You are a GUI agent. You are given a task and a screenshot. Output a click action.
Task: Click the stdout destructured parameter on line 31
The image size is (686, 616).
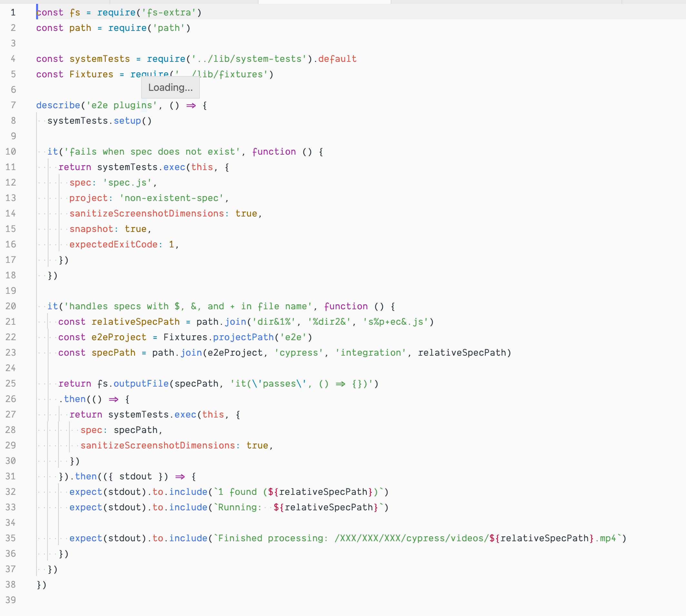(x=135, y=476)
